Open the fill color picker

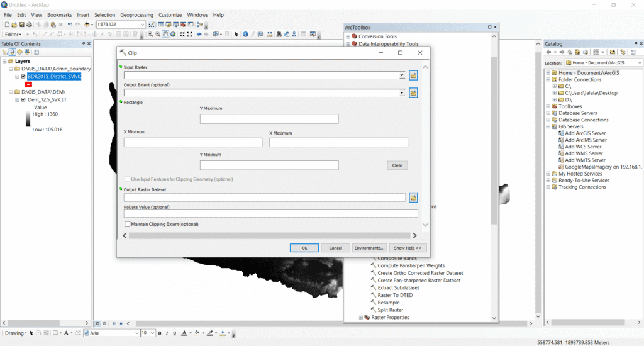(203, 333)
